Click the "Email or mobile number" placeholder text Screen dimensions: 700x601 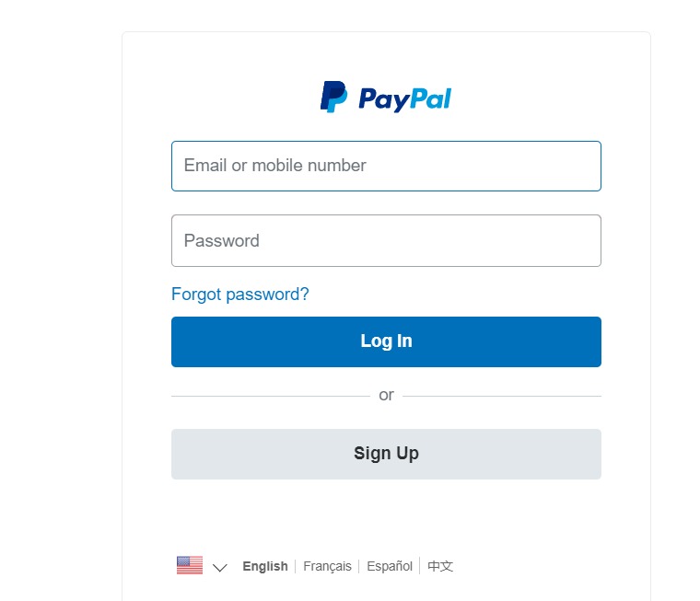275,166
